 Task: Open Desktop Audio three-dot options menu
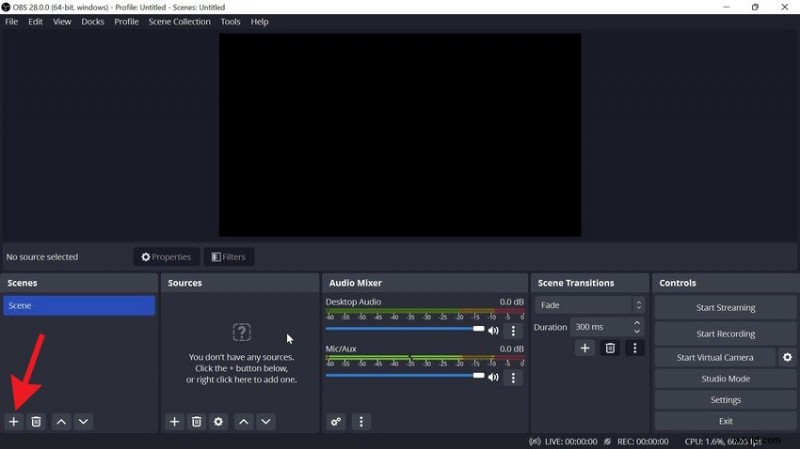514,331
